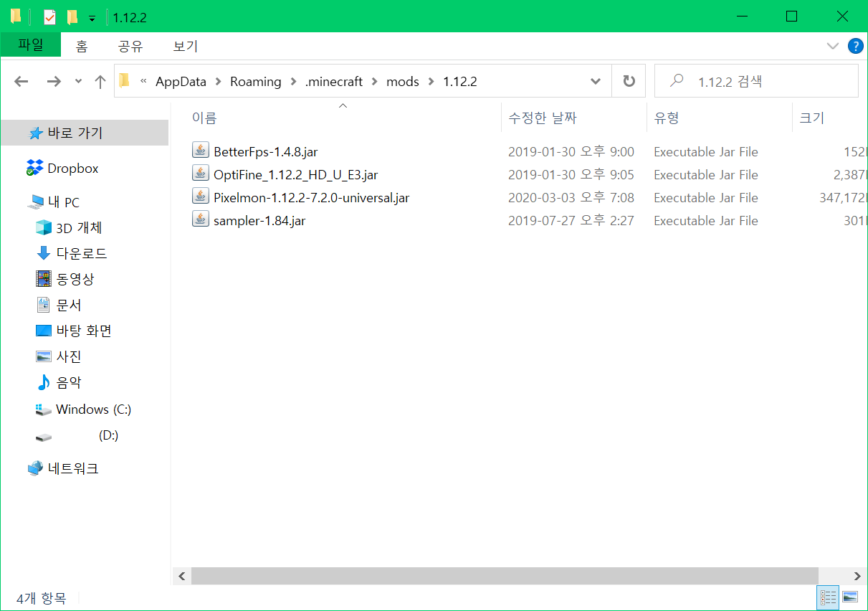Viewport: 868px width, 611px height.
Task: Open 바로 가기 in navigation pane
Action: pos(85,133)
